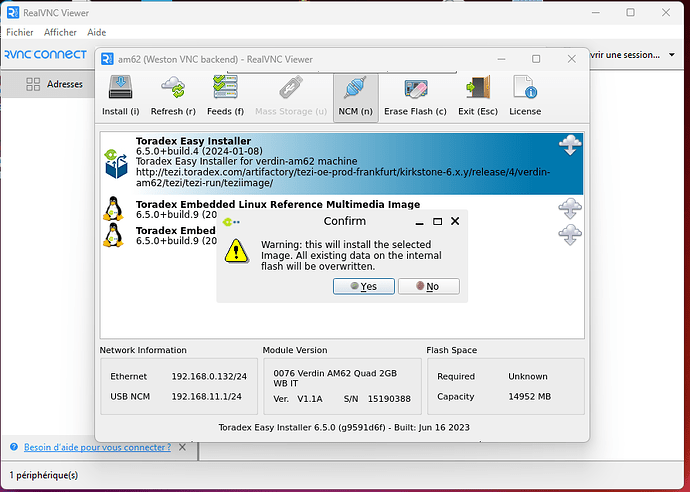This screenshot has height=492, width=690.
Task: Click USB NCM address 192.168.11.1/24
Action: (206, 397)
